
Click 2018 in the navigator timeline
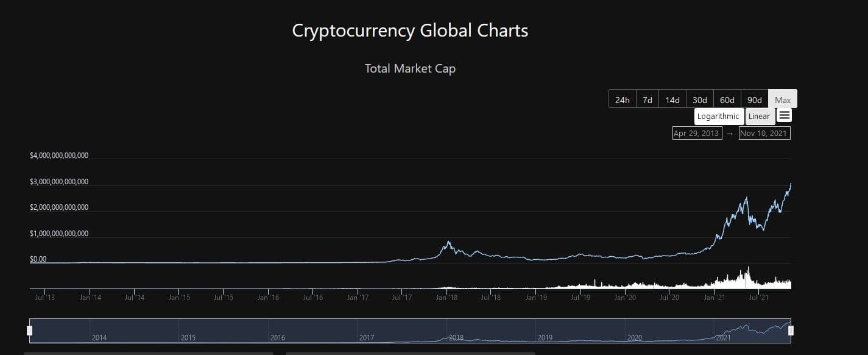(456, 337)
